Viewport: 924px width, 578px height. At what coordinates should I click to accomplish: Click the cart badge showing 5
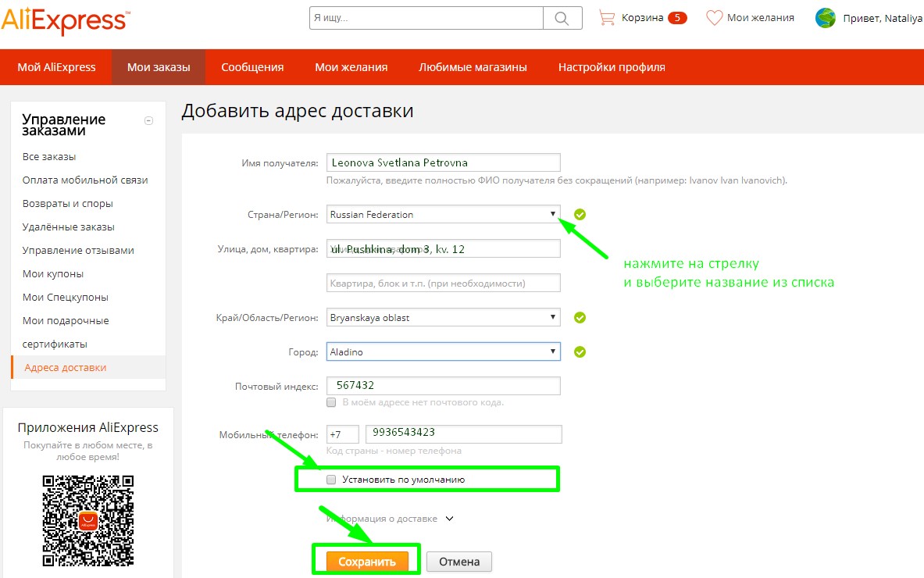pos(677,18)
